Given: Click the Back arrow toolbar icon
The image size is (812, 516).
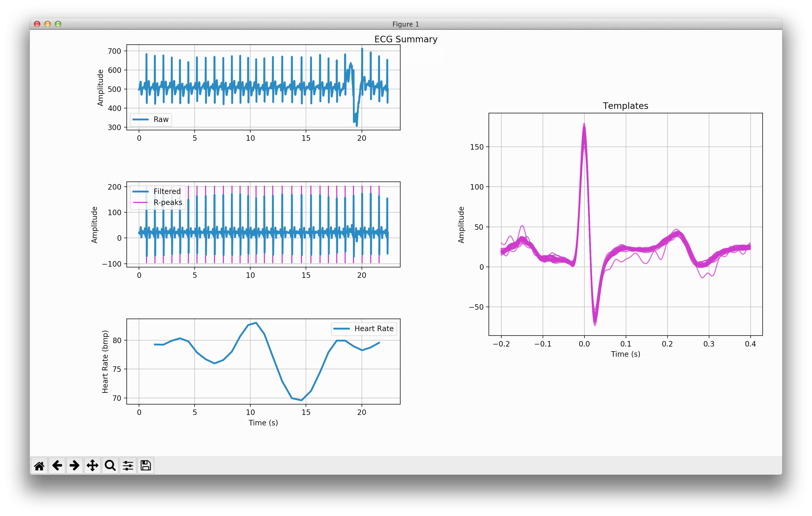Looking at the screenshot, I should point(57,465).
